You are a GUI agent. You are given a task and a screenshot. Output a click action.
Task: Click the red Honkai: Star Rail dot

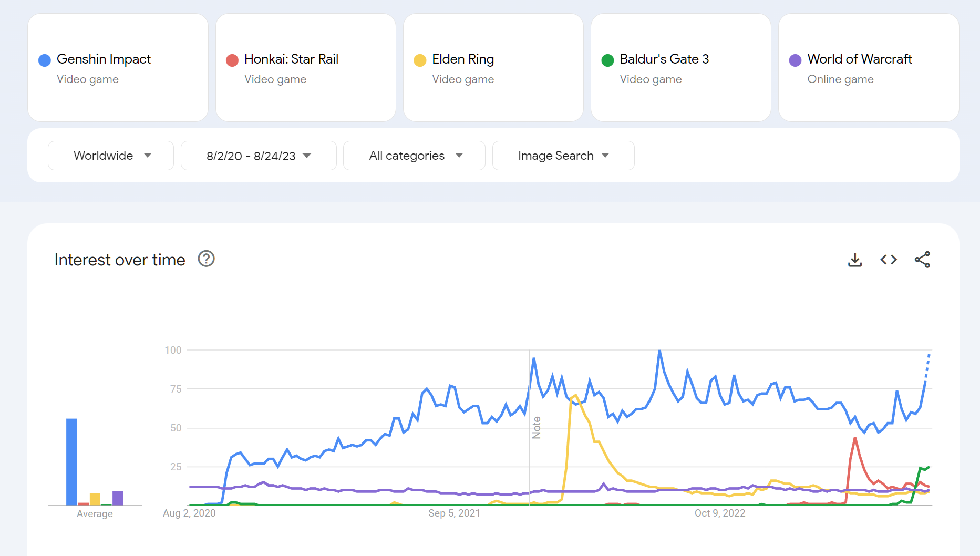[x=232, y=60]
